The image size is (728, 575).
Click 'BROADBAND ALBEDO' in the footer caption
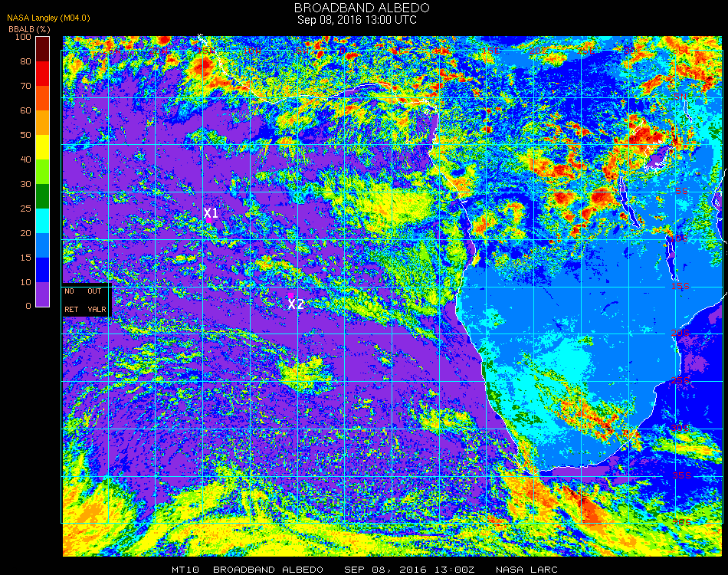coord(268,570)
